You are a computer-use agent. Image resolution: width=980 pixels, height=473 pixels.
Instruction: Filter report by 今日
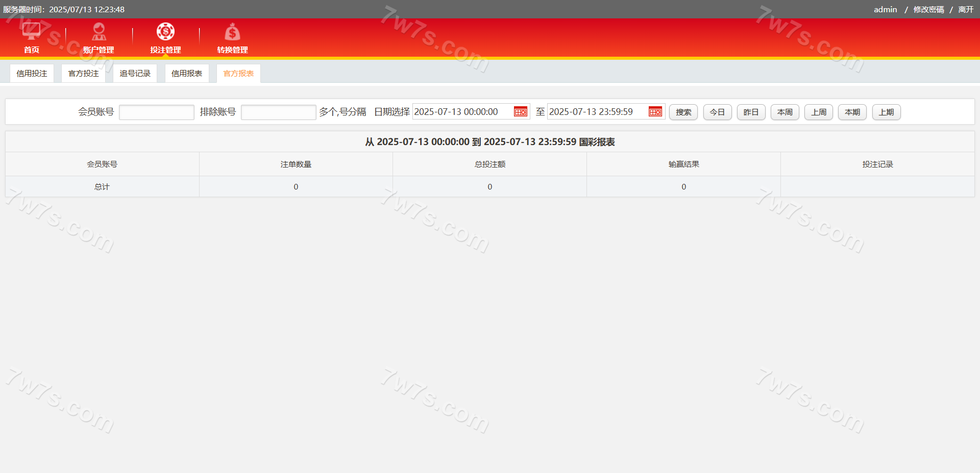click(717, 112)
